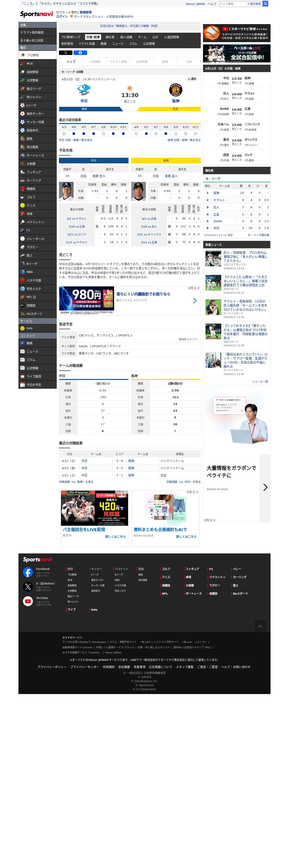Open 日程・結果 in the プロ野球 menu bar

point(93,37)
